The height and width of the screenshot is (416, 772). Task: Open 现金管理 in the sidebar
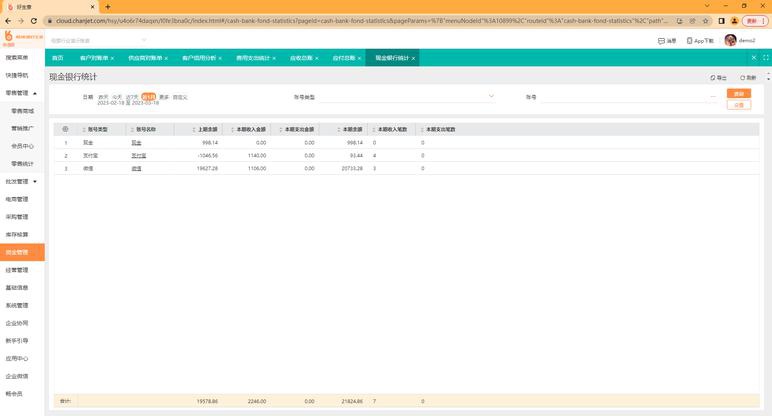click(x=22, y=252)
